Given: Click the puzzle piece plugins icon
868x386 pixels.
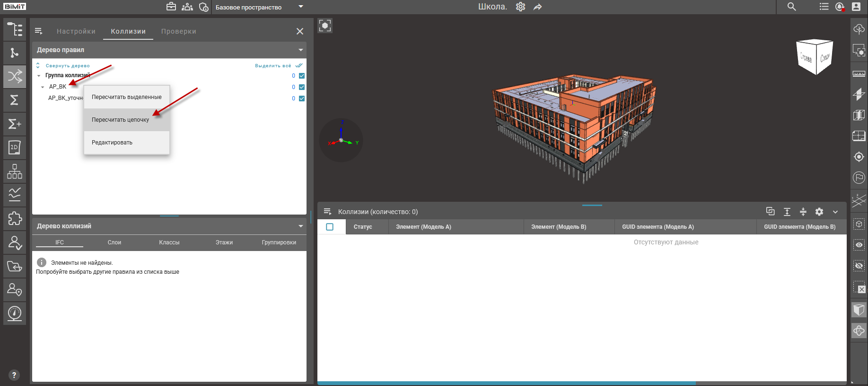Looking at the screenshot, I should click(x=15, y=218).
